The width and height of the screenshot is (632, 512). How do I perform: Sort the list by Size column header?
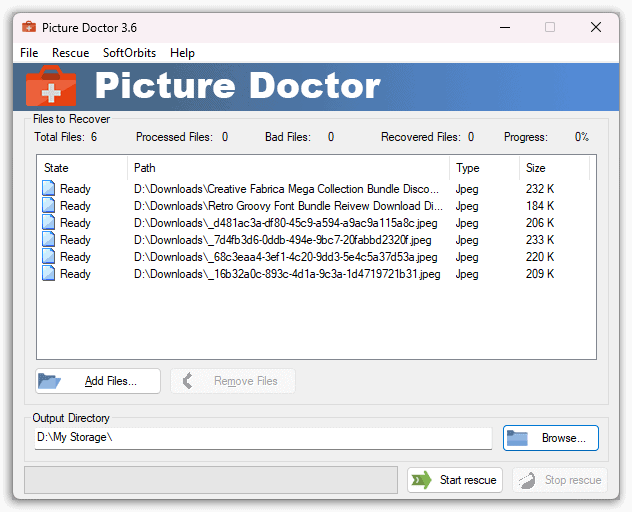click(x=555, y=168)
